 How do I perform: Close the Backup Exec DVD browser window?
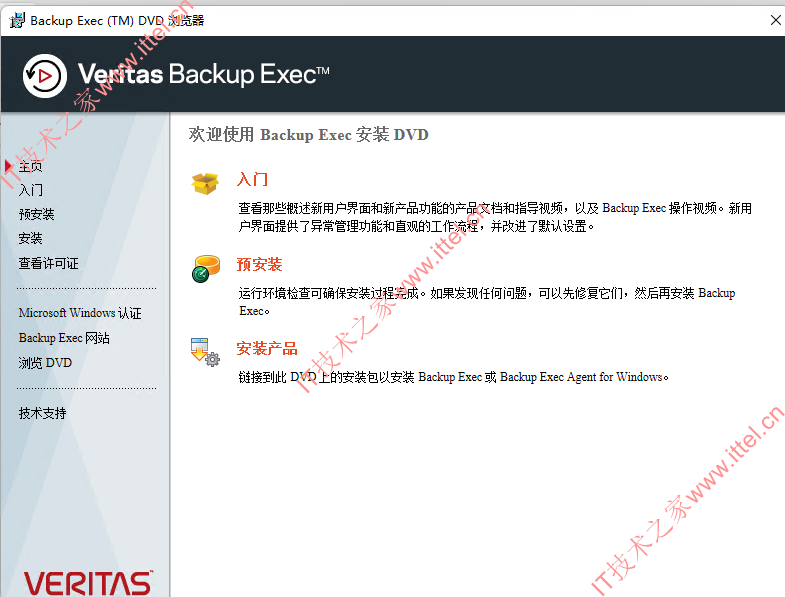[775, 20]
